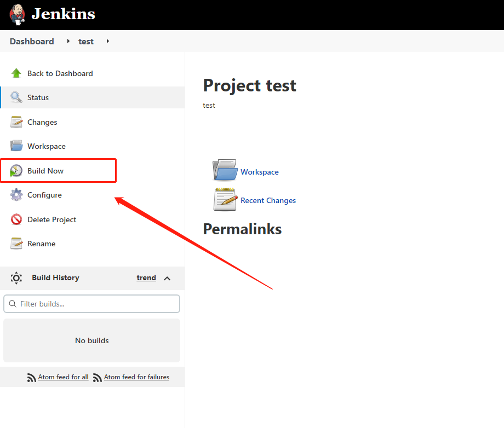Open the test breadcrumb dropdown arrow
The width and height of the screenshot is (504, 428).
pos(108,41)
